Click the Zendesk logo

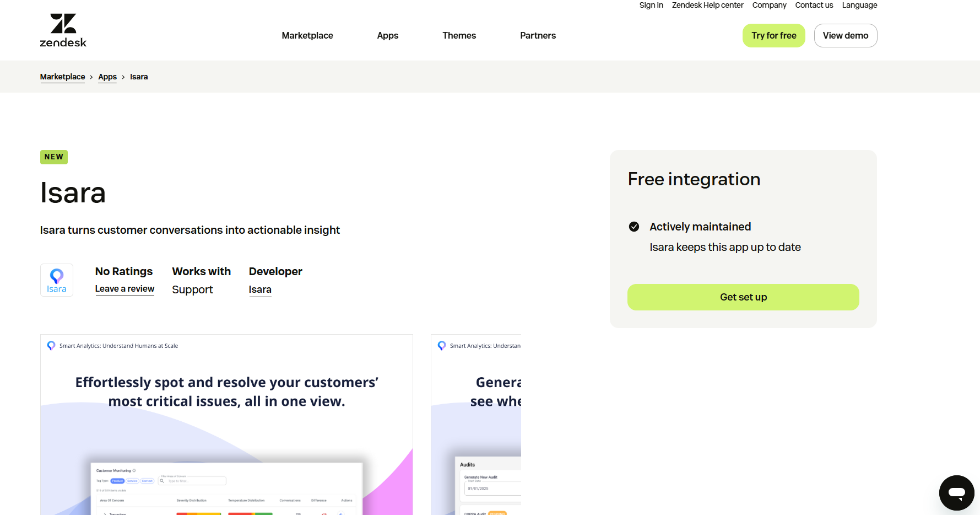coord(63,30)
